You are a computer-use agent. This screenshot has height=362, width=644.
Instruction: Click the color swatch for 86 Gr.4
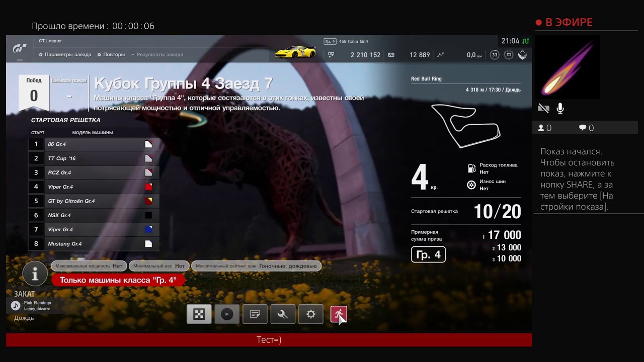tap(148, 144)
